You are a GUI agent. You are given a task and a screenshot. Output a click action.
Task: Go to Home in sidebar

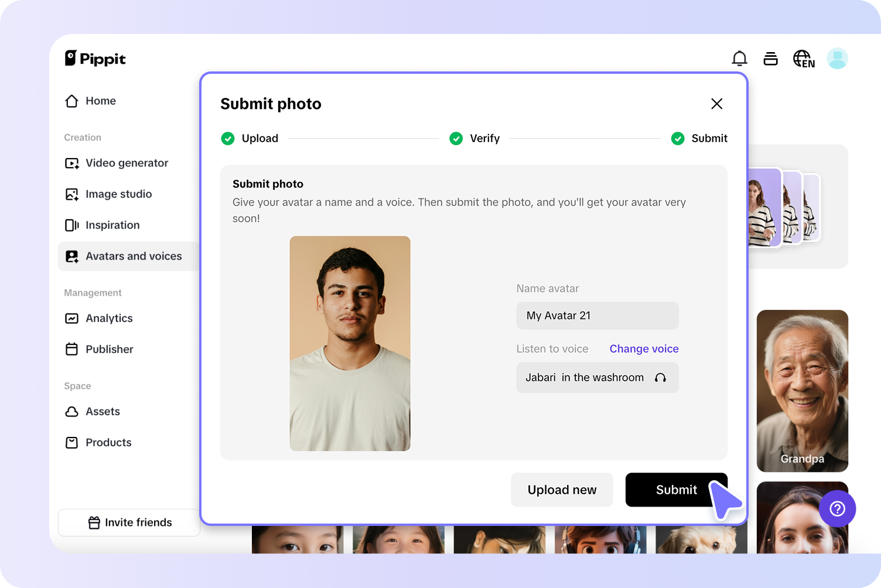point(100,101)
